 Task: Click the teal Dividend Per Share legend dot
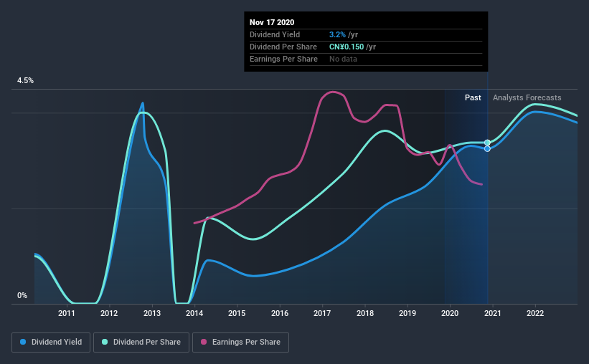105,342
